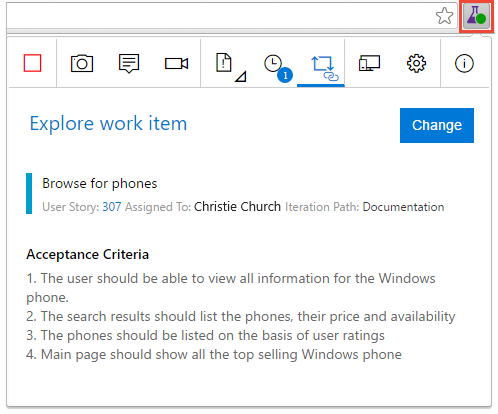Add a note with the comment icon
The image size is (498, 414).
click(x=129, y=63)
